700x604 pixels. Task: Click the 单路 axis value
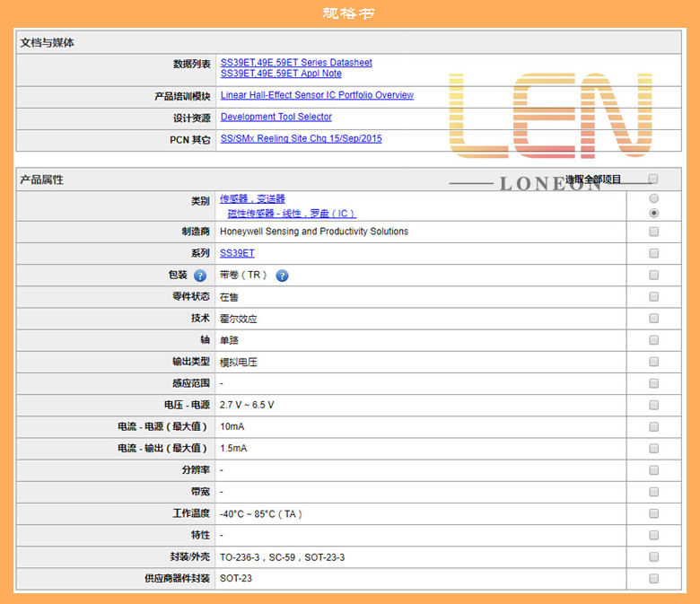pyautogui.click(x=229, y=340)
